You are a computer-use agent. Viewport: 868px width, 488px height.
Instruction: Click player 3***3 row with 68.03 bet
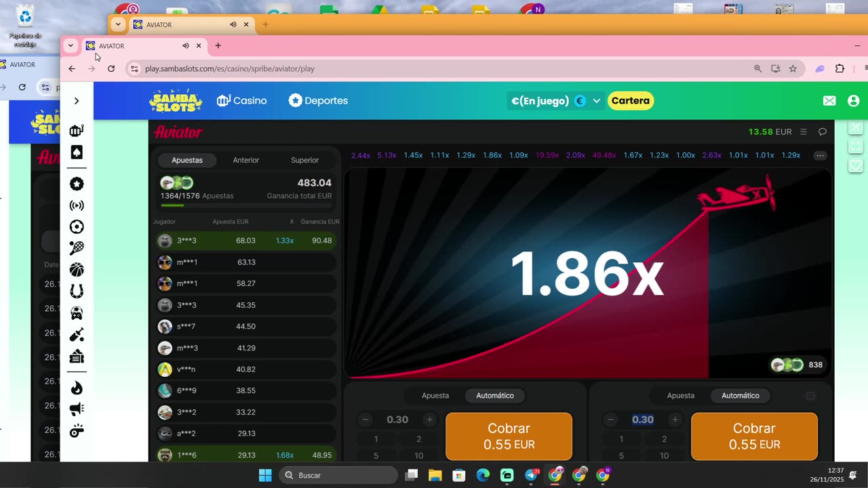pos(245,241)
